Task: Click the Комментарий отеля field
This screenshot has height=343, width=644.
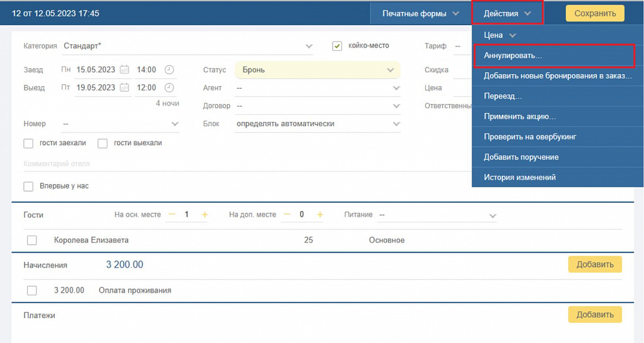Action: pyautogui.click(x=247, y=164)
